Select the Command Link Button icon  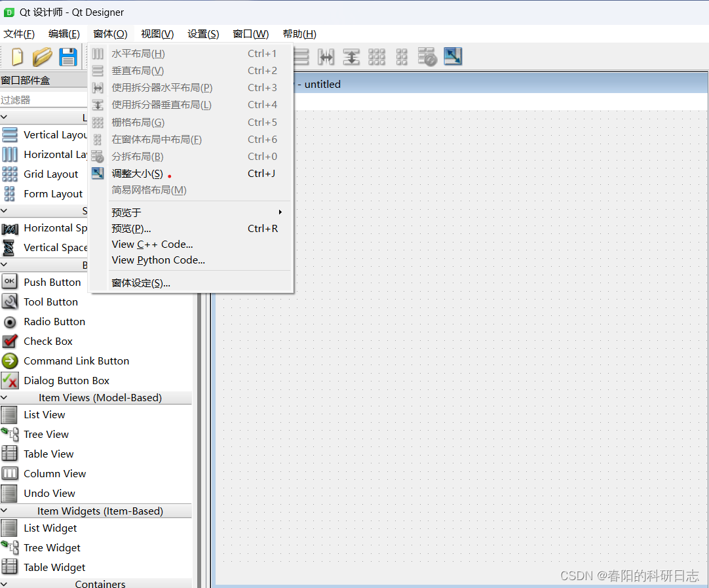[x=10, y=361]
